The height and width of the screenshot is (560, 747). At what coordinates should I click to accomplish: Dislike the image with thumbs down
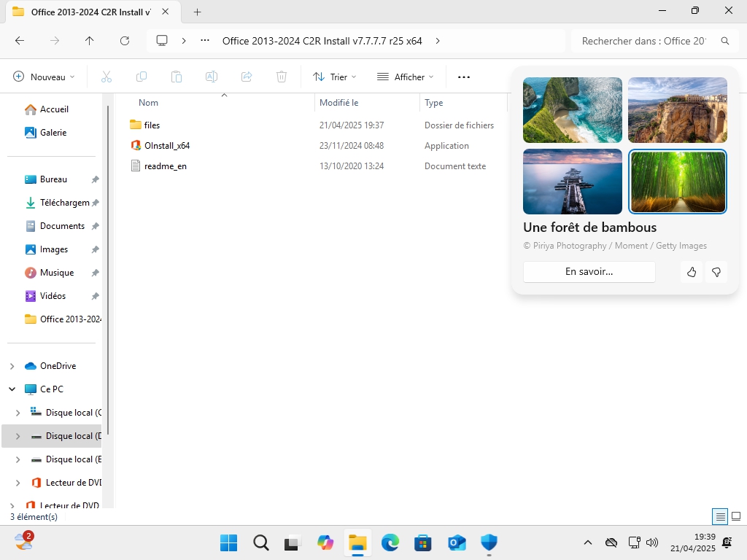coord(716,272)
